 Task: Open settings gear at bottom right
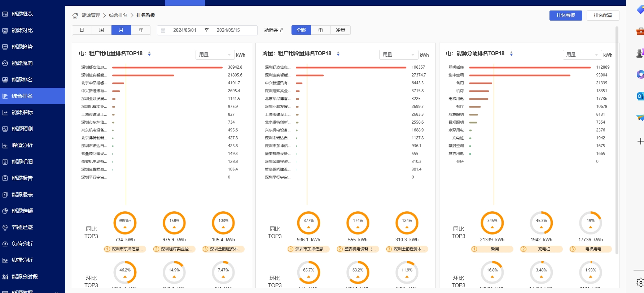640,282
